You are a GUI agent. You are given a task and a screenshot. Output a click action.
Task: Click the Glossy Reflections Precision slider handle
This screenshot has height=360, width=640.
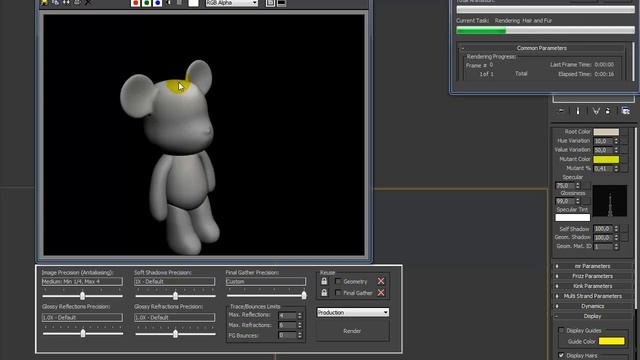coord(83,333)
